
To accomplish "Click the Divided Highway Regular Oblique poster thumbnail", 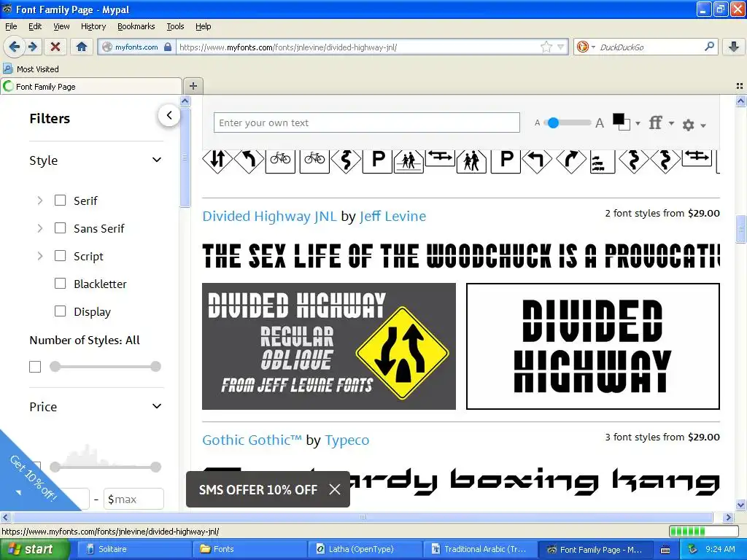I will click(329, 346).
